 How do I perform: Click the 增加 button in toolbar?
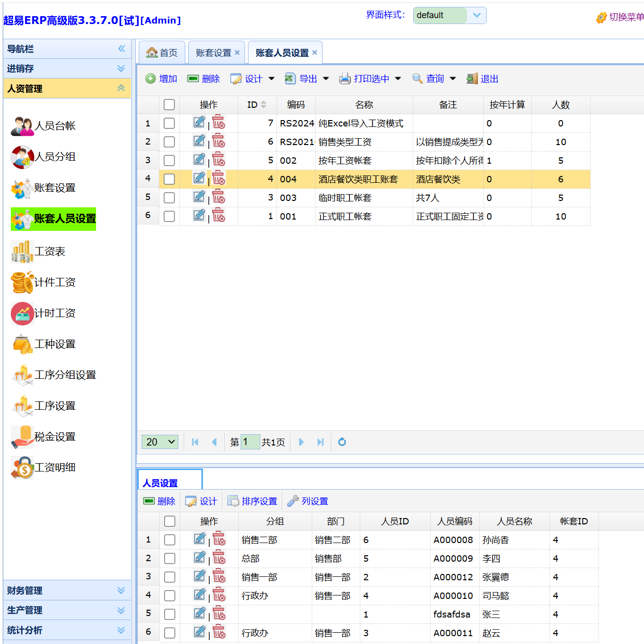pos(161,78)
